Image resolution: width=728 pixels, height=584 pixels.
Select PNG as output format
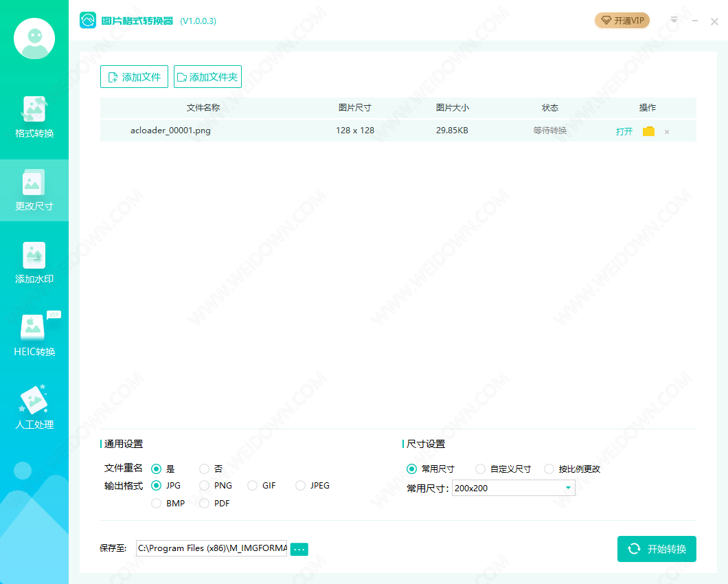pyautogui.click(x=205, y=486)
